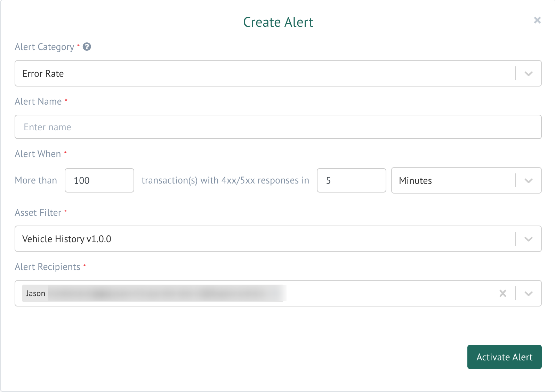Open the Alert Recipients chevron arrow

(528, 293)
